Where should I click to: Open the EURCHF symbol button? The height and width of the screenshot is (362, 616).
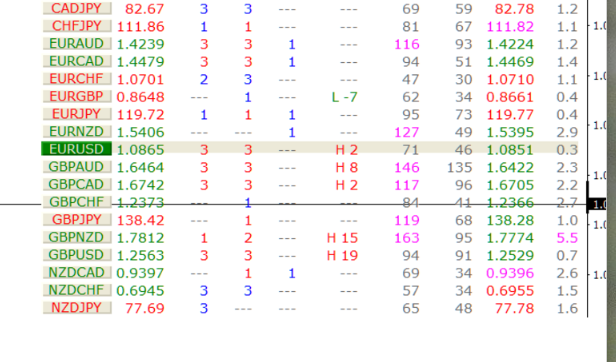coord(77,79)
